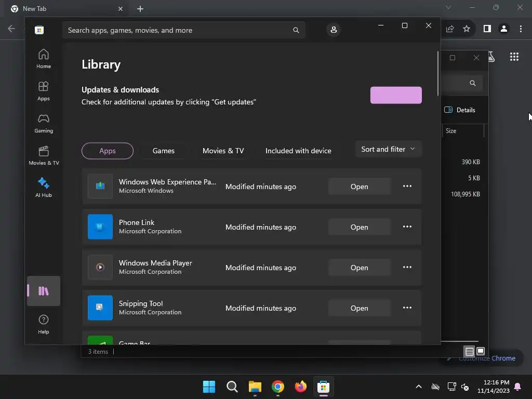The width and height of the screenshot is (532, 399).
Task: Open taskbar Search
Action: (x=232, y=387)
